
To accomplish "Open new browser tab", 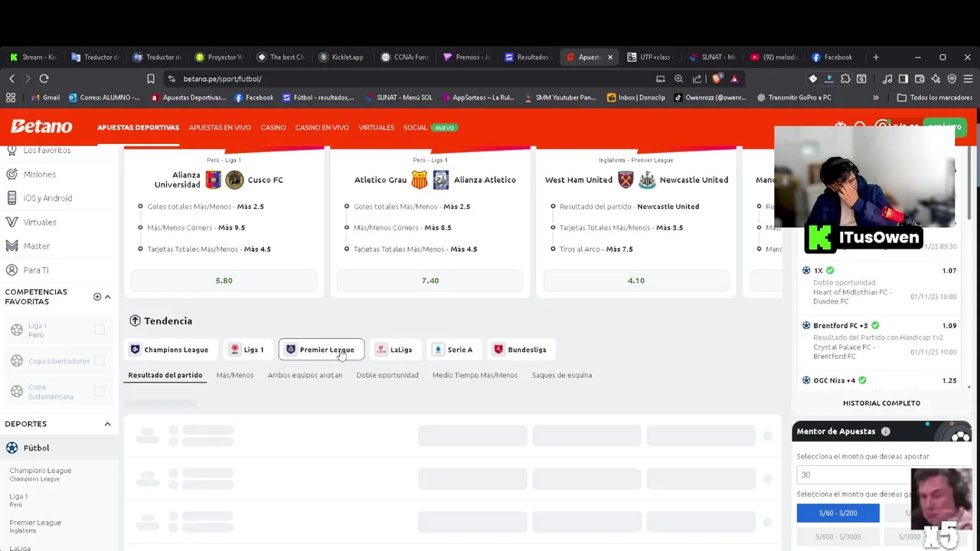I will coord(876,57).
